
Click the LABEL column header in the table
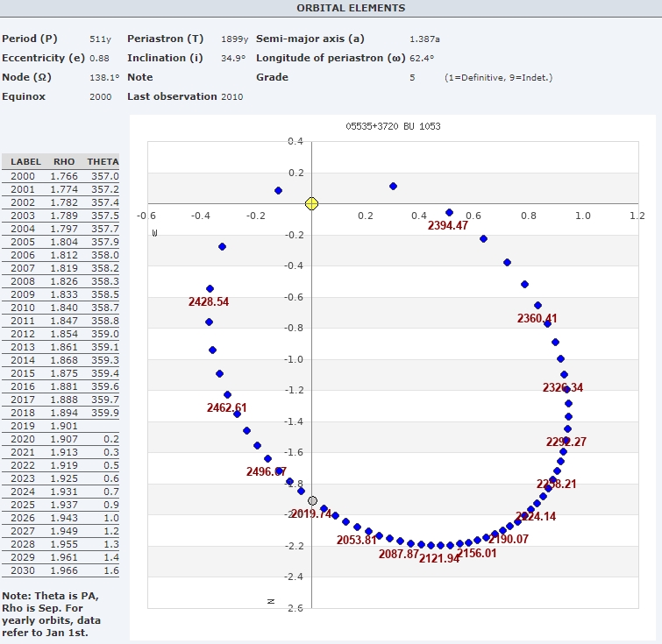[x=25, y=162]
